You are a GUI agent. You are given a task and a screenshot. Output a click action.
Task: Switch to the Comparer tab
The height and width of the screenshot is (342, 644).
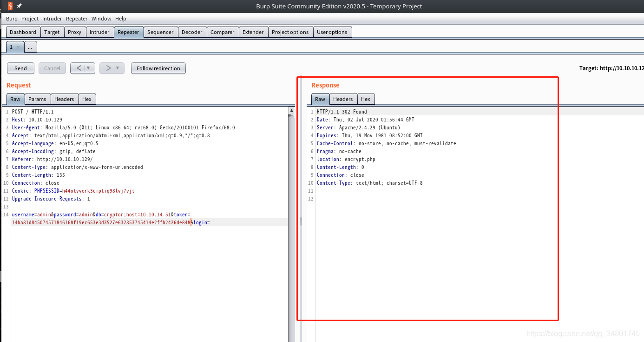tap(223, 32)
